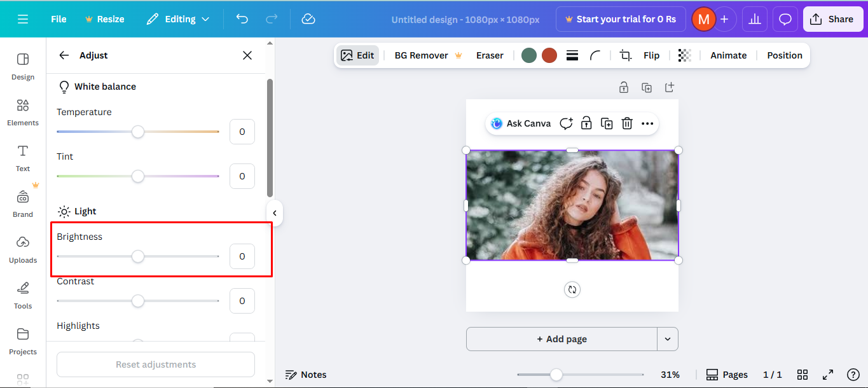This screenshot has height=388, width=868.
Task: Open the File menu
Action: (58, 18)
